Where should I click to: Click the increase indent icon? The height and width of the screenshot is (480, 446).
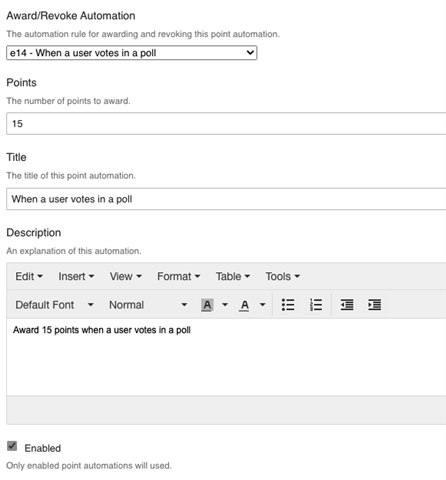click(375, 305)
